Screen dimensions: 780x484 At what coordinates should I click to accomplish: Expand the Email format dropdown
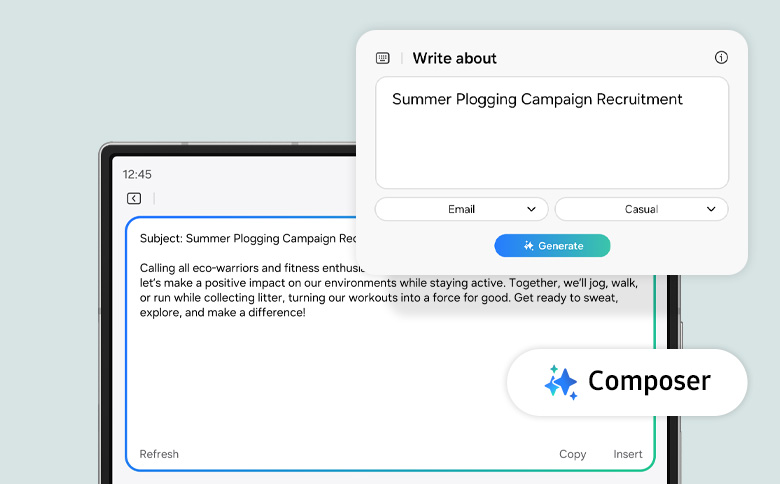pyautogui.click(x=461, y=209)
